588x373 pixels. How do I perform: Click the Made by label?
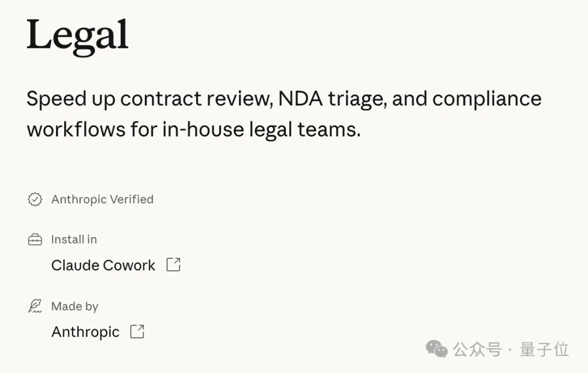(x=75, y=307)
